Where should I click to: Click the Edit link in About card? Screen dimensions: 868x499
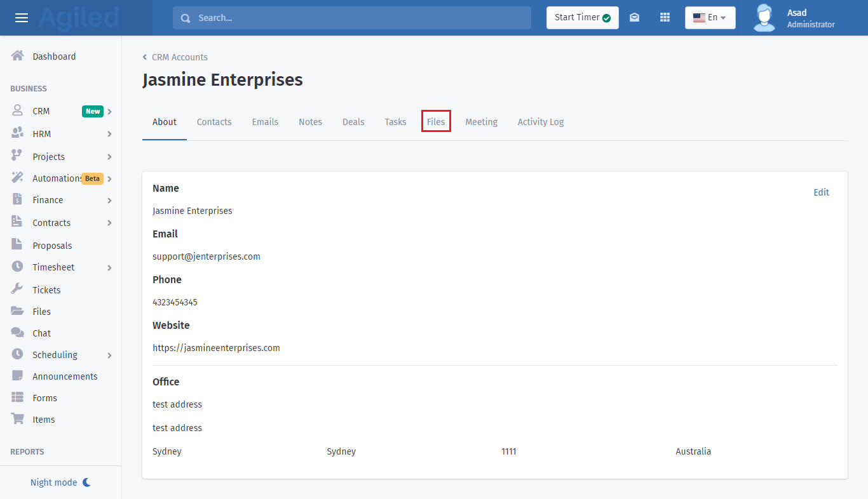click(821, 192)
